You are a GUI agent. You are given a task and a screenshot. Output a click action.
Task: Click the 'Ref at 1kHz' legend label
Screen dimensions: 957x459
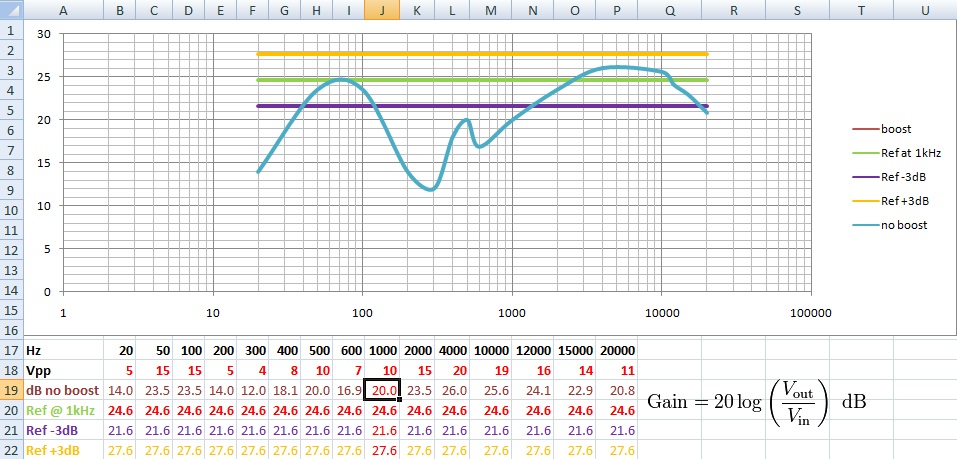[911, 153]
